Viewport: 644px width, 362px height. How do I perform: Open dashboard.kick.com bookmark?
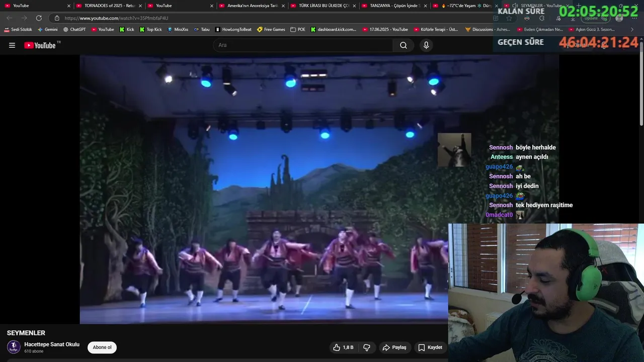pyautogui.click(x=334, y=30)
